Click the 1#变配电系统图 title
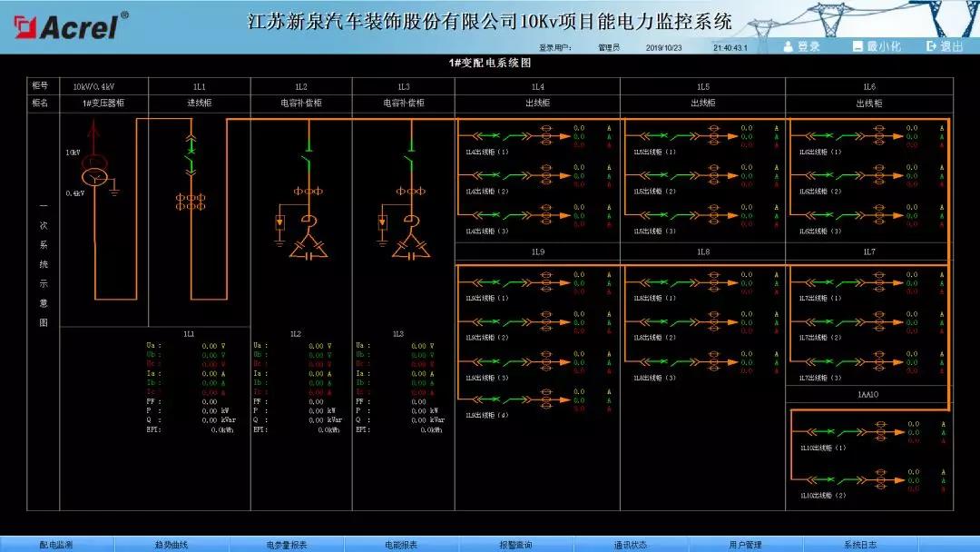Image resolution: width=980 pixels, height=552 pixels. coord(489,63)
